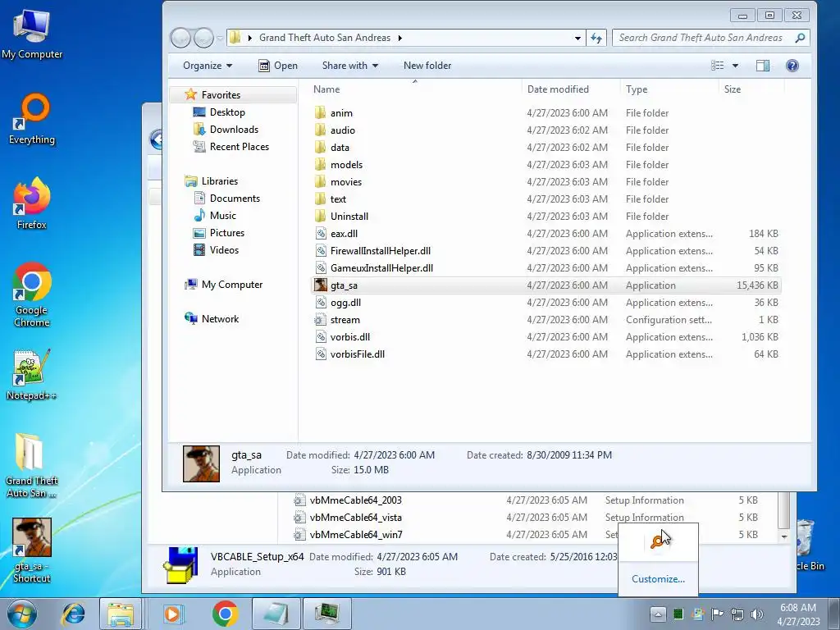Open the models folder
The width and height of the screenshot is (840, 630).
point(546,164)
